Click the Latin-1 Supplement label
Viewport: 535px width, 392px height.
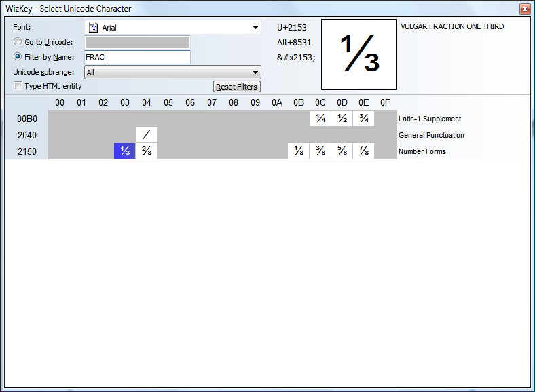430,119
